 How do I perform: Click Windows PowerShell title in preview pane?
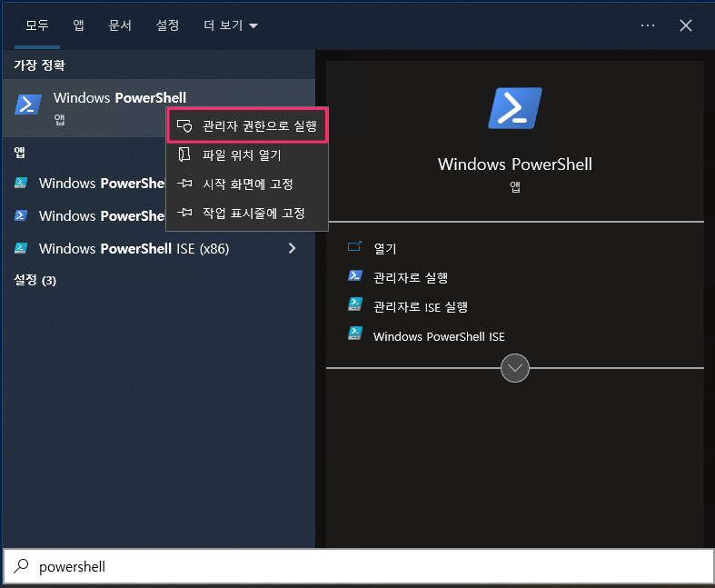[515, 164]
